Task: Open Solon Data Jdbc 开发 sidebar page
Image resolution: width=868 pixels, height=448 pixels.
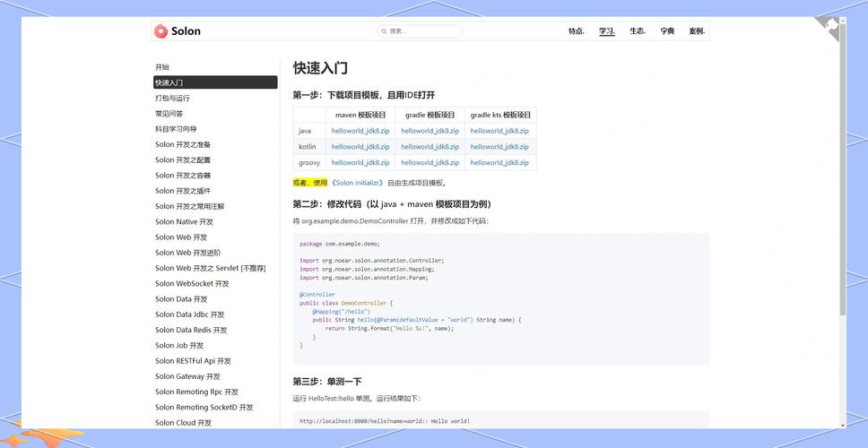Action: (x=190, y=314)
